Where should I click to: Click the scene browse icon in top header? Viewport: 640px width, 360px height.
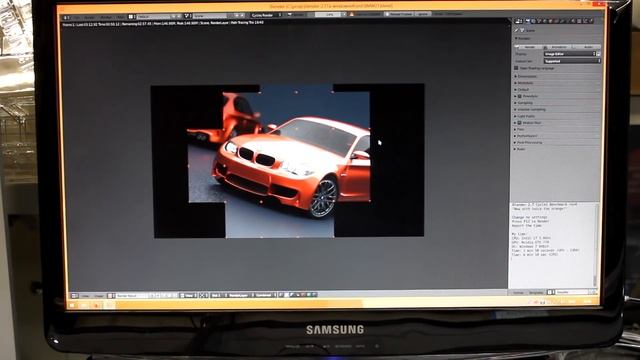(187, 16)
